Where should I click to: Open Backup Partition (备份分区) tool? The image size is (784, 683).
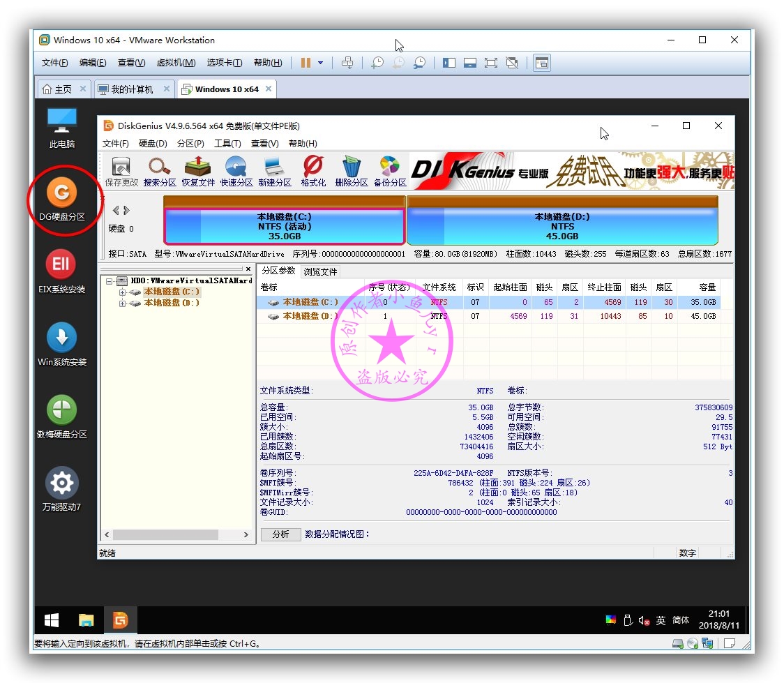[x=389, y=171]
